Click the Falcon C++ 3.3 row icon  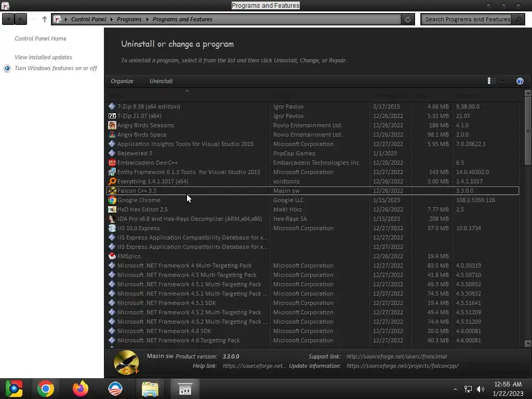pyautogui.click(x=112, y=191)
